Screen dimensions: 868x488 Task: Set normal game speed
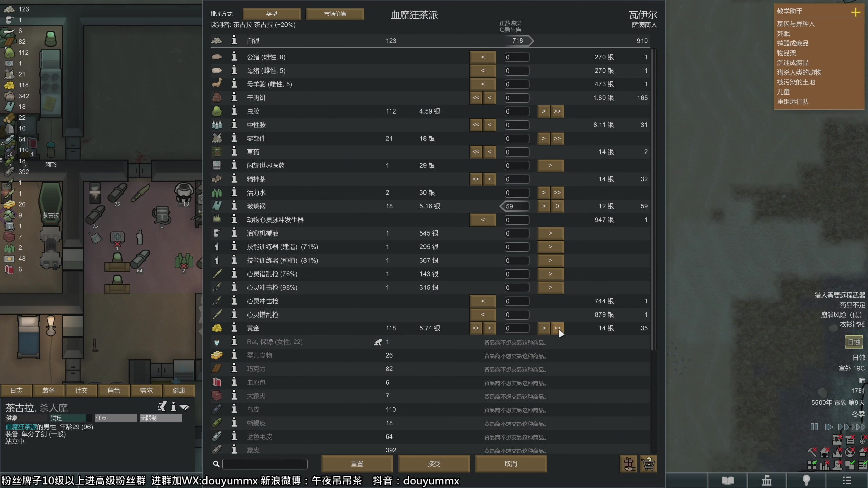tap(829, 427)
